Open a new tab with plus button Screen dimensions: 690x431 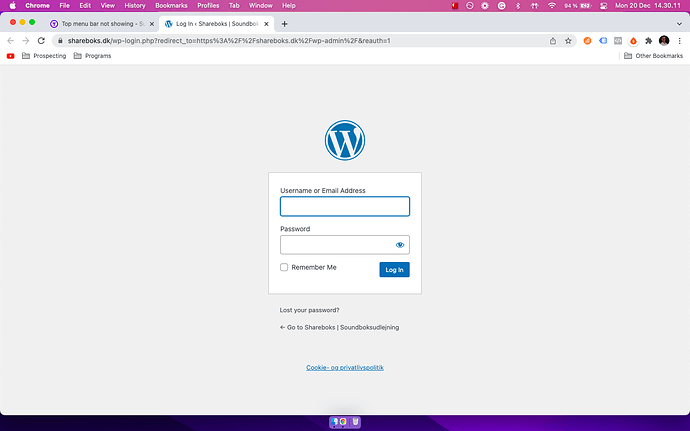click(284, 24)
